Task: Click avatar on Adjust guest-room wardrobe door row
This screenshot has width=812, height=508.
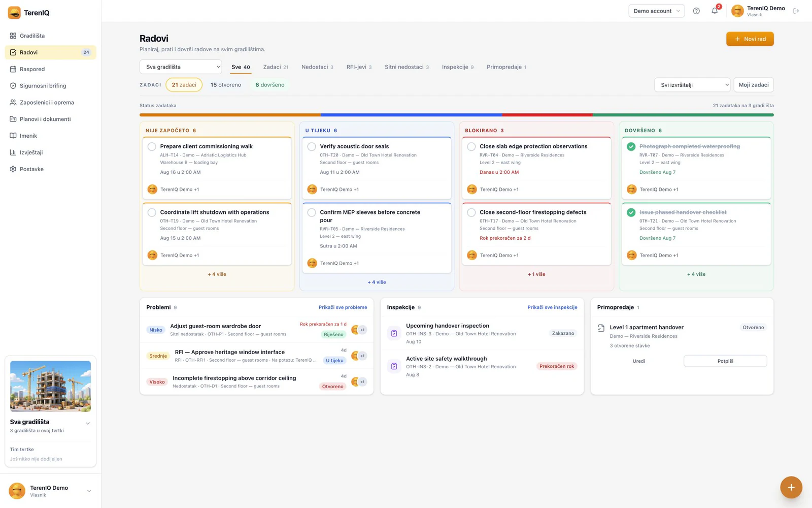Action: pos(356,330)
